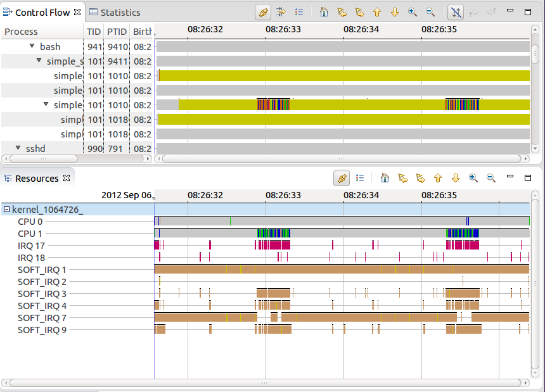Select the CPU 1 resource row

coord(30,233)
